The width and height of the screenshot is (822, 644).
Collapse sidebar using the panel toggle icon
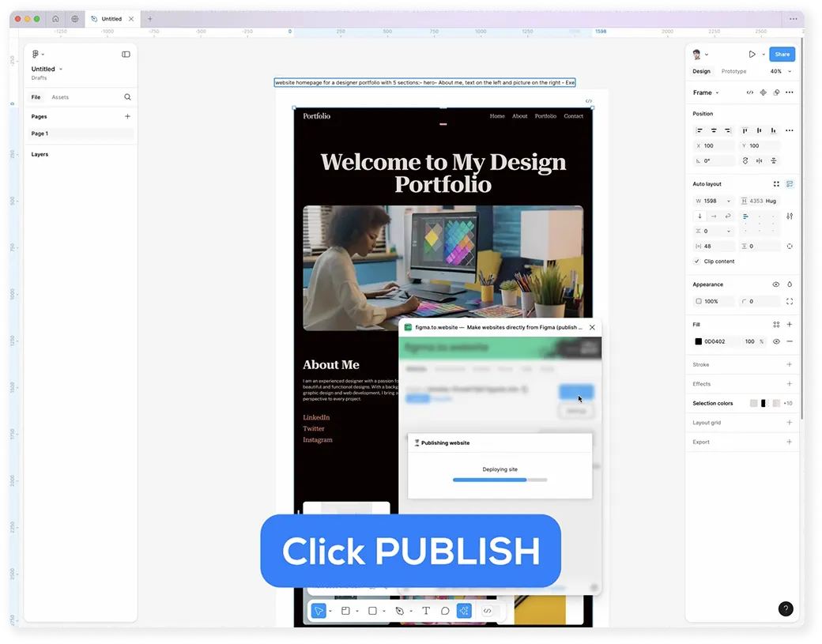[126, 54]
